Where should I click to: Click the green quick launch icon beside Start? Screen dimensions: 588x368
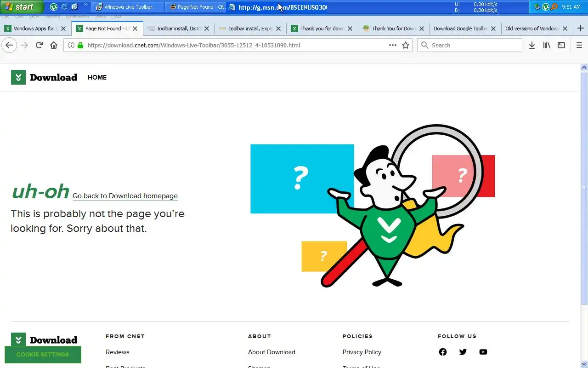54,7
